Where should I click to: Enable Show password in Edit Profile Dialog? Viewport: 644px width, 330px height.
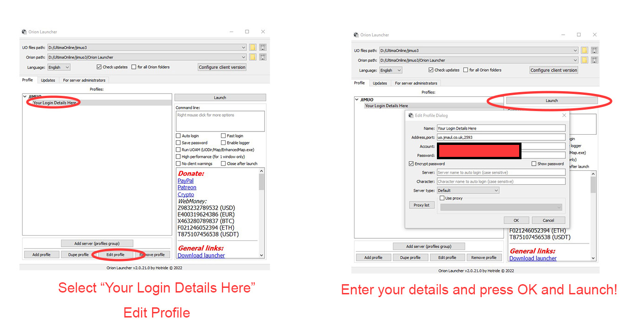(x=534, y=164)
